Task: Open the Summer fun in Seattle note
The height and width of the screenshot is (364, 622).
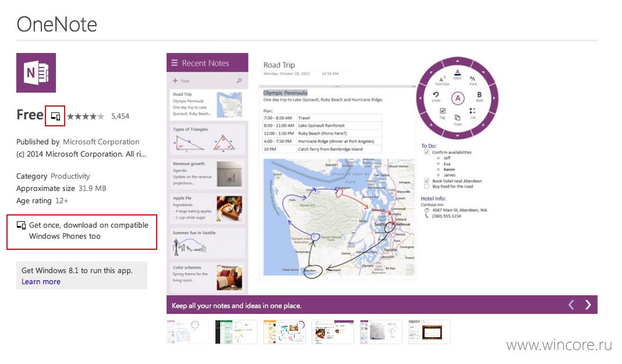Action: click(207, 243)
